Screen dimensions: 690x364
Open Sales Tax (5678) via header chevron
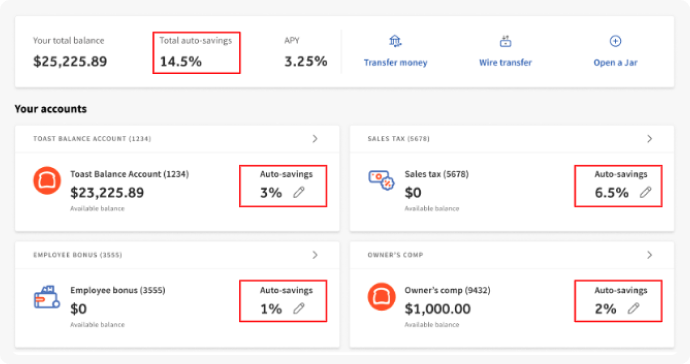(x=650, y=139)
